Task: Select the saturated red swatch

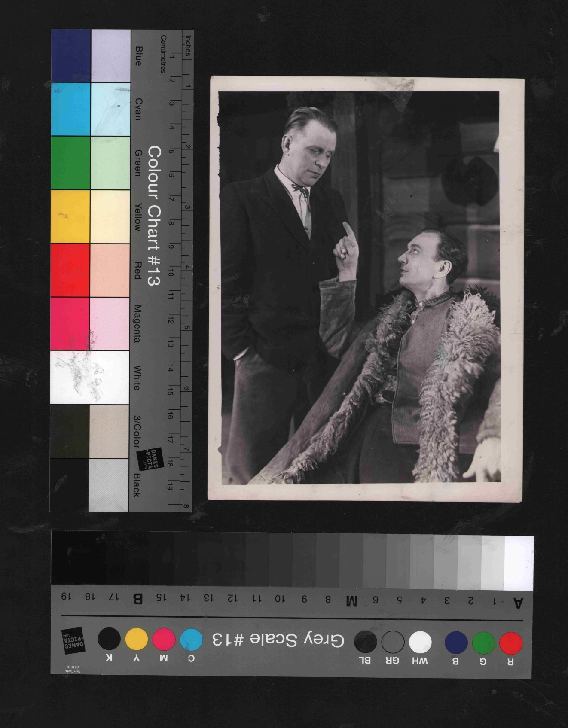Action: (70, 270)
